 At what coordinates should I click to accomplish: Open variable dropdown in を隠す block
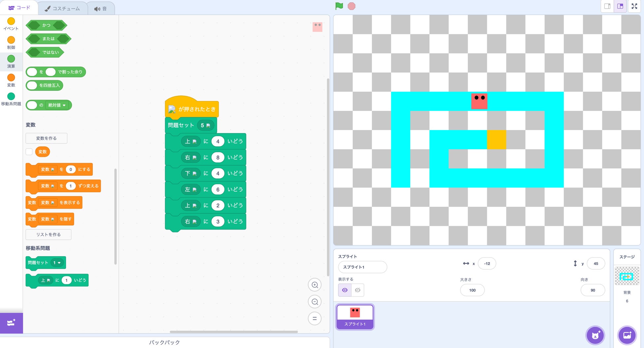pos(48,219)
